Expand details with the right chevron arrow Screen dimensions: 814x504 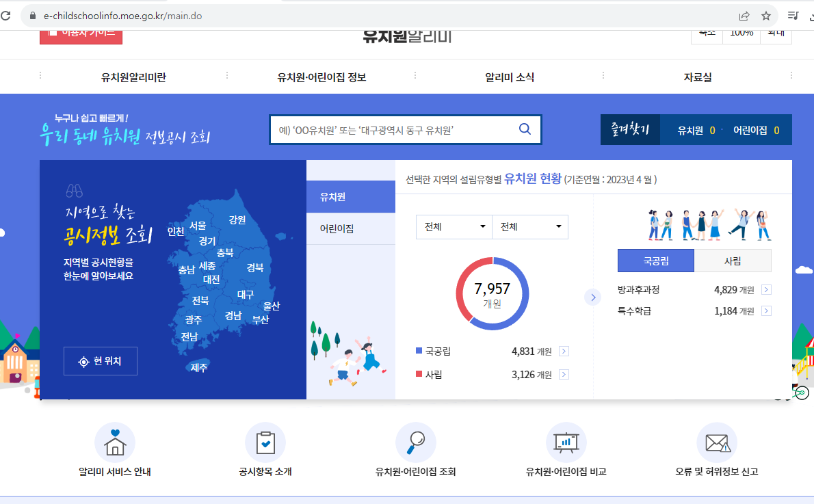pyautogui.click(x=592, y=297)
